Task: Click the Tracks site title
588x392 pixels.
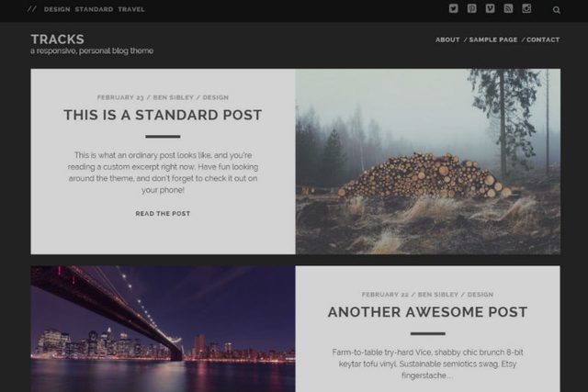Action: [x=57, y=39]
